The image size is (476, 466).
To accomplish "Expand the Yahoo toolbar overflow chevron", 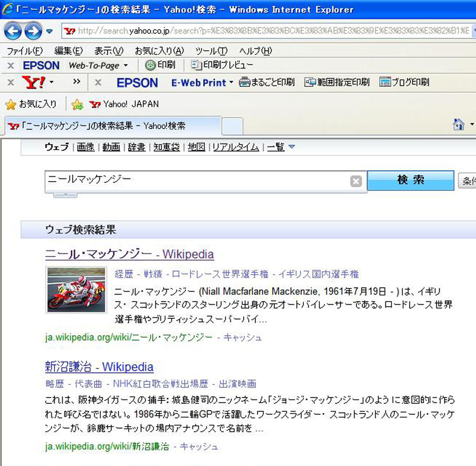I will click(77, 81).
